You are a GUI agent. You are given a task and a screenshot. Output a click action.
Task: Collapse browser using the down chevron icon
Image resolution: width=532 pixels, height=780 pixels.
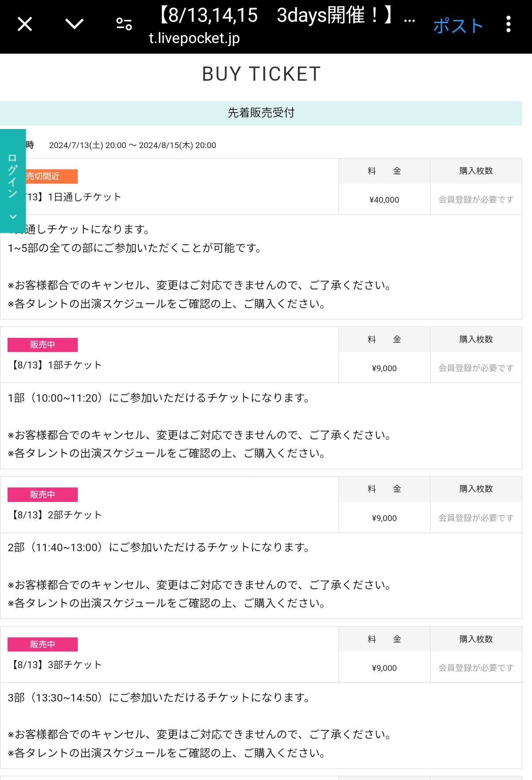point(74,24)
